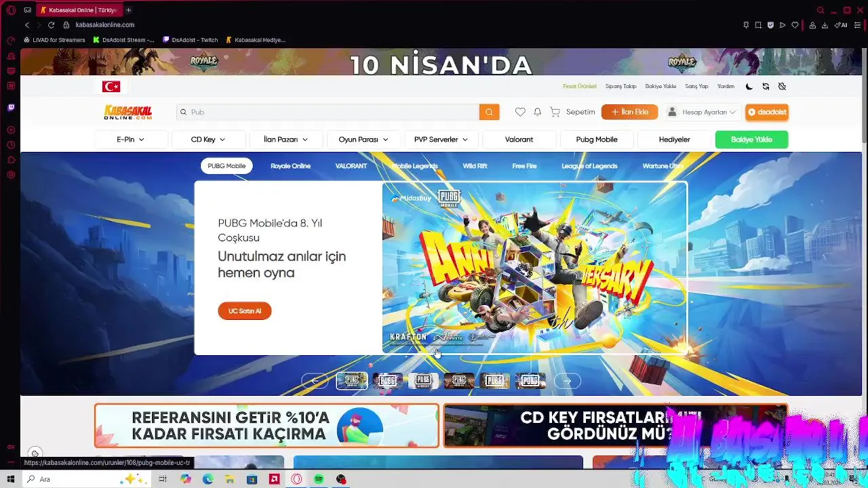Viewport: 868px width, 488px height.
Task: Open the notifications bell icon
Action: [537, 112]
